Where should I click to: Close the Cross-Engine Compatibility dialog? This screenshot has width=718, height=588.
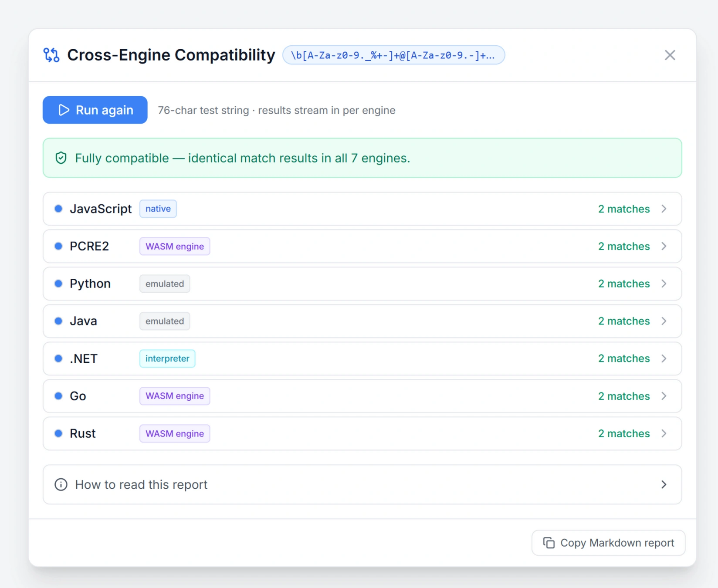pos(670,55)
